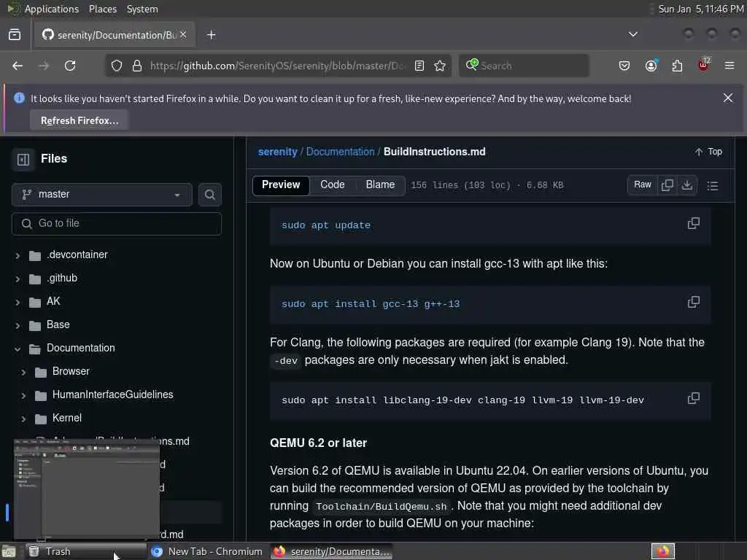This screenshot has height=560, width=747.
Task: Toggle reader view icon in address bar
Action: 419,66
